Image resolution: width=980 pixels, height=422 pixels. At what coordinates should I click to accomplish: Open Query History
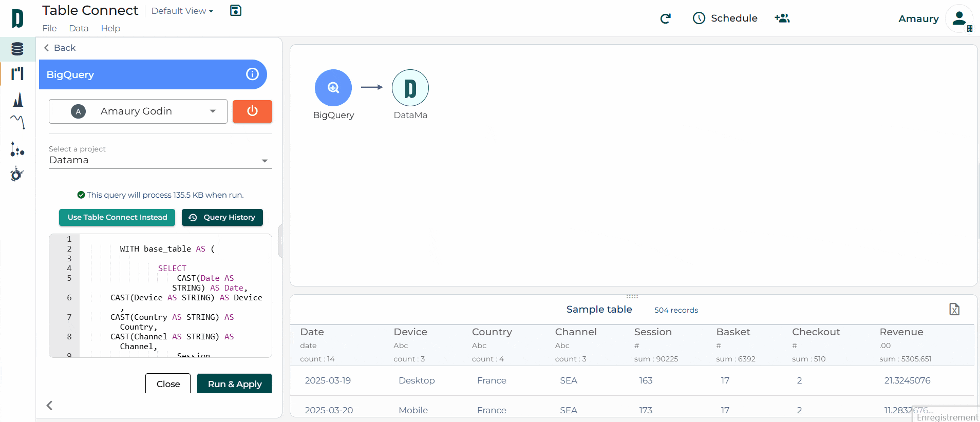tap(222, 217)
